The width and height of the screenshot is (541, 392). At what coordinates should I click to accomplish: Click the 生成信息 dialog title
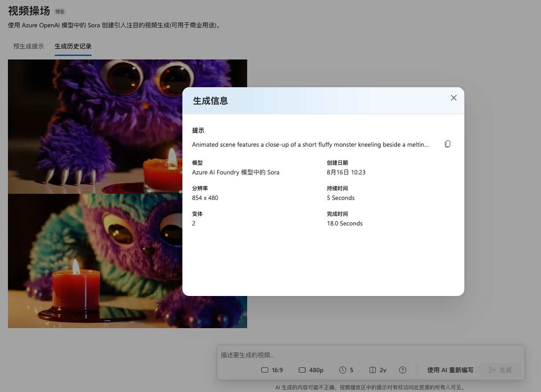[x=211, y=101]
